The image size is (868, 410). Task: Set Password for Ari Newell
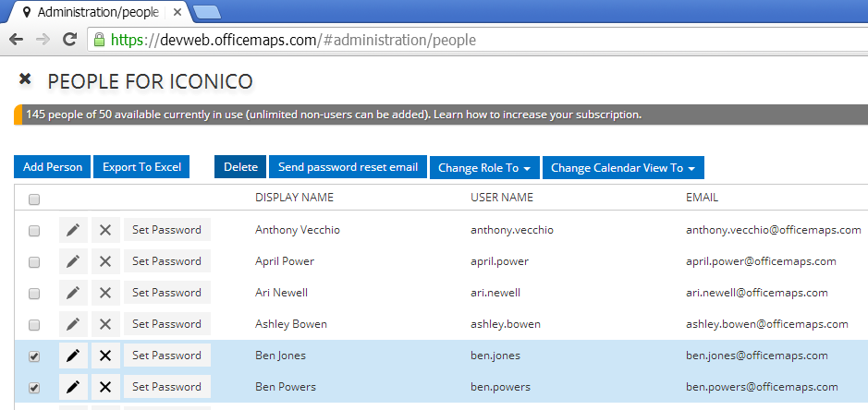[166, 293]
